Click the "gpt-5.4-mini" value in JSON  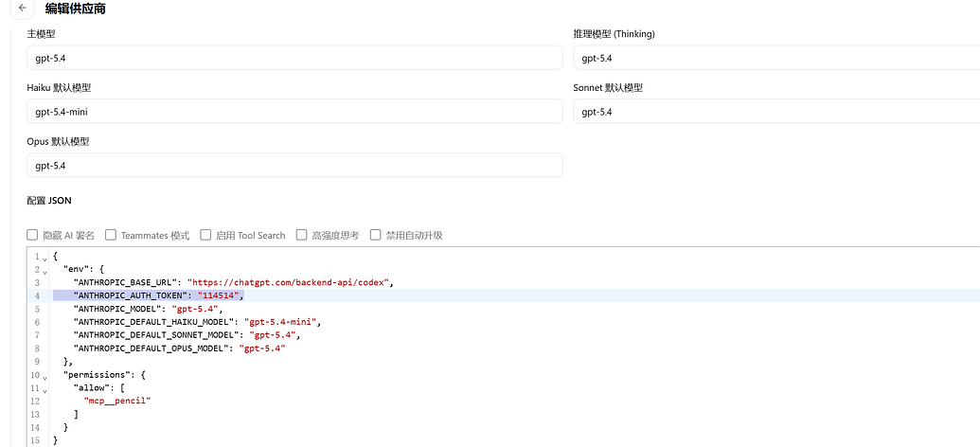pyautogui.click(x=281, y=322)
